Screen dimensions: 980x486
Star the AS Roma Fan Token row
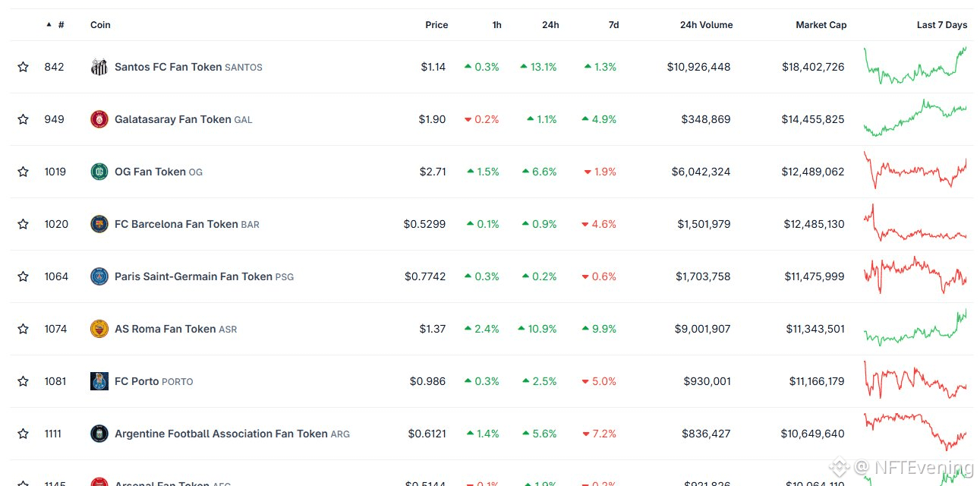pos(24,329)
